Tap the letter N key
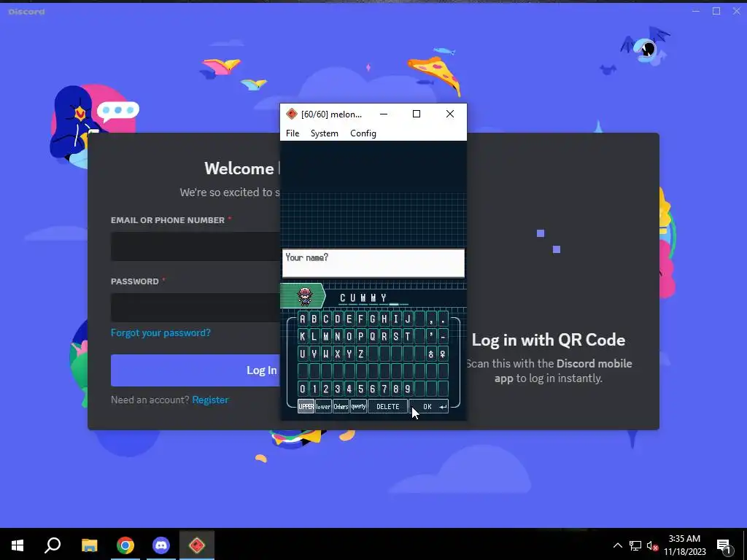The width and height of the screenshot is (747, 560). pos(337,336)
